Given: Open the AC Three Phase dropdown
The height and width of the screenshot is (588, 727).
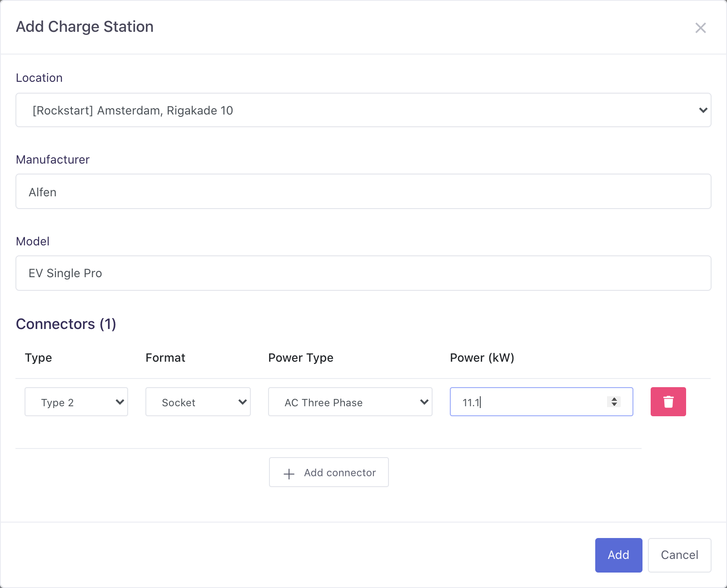Looking at the screenshot, I should click(x=350, y=402).
